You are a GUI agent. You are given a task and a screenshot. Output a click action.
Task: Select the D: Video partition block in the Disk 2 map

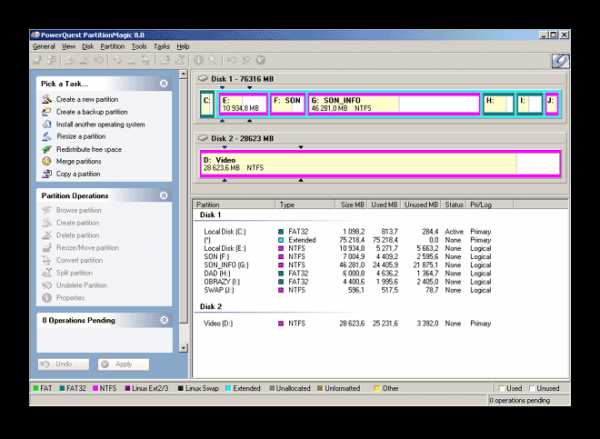coord(380,163)
